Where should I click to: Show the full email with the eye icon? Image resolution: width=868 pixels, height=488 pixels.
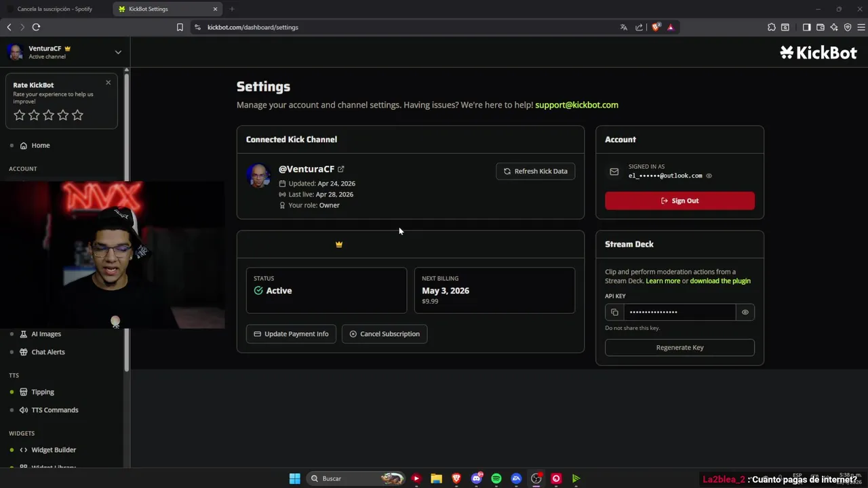(x=709, y=176)
